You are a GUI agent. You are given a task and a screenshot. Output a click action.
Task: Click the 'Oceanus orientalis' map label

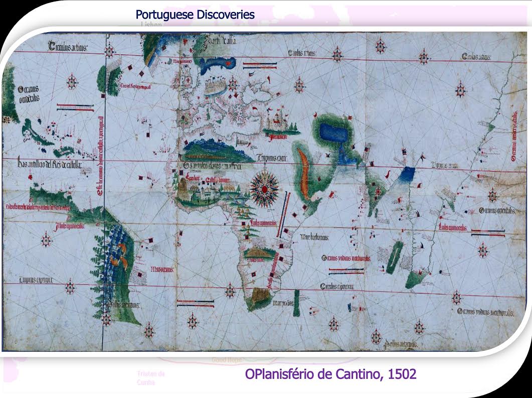[497, 211]
